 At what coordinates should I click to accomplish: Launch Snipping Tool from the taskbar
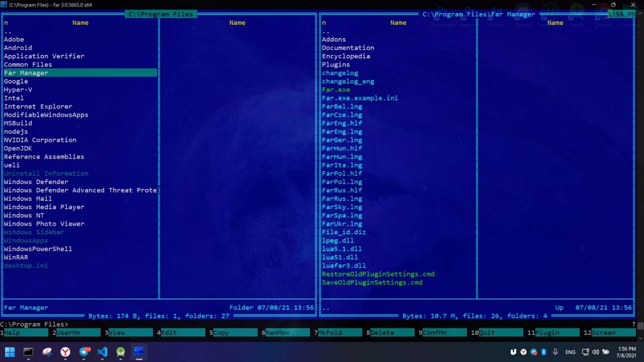[47, 352]
